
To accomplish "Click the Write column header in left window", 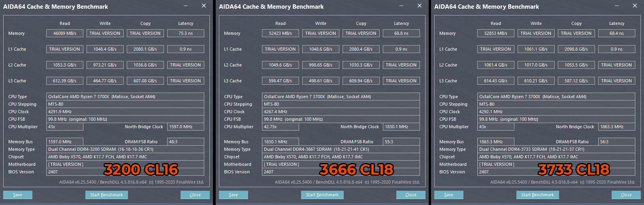I will coord(105,23).
